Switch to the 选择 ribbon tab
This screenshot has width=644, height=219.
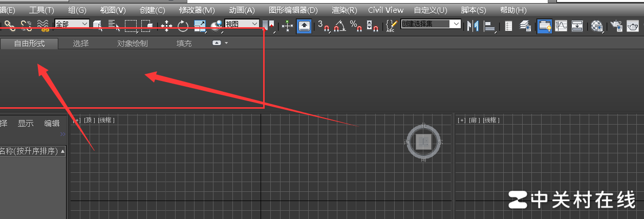80,44
